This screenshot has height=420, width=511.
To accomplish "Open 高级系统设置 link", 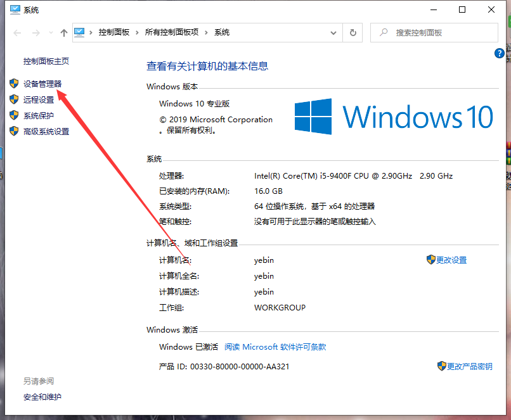I will point(46,132).
